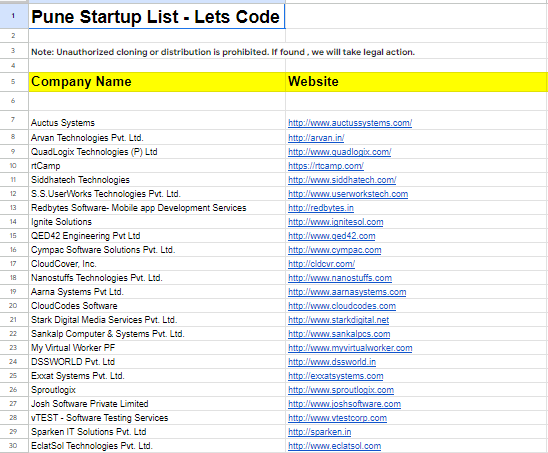548x453 pixels.
Task: Select row 1 via its row header
Action: click(x=14, y=16)
